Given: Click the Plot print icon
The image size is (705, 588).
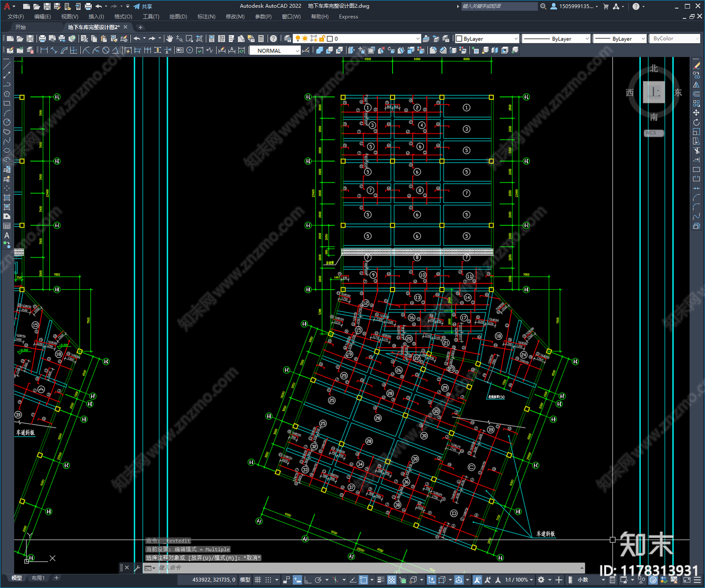Looking at the screenshot, I should click(x=42, y=39).
